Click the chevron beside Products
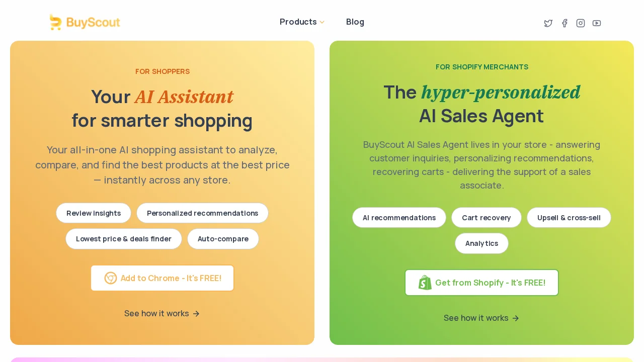The image size is (644, 362). (322, 22)
